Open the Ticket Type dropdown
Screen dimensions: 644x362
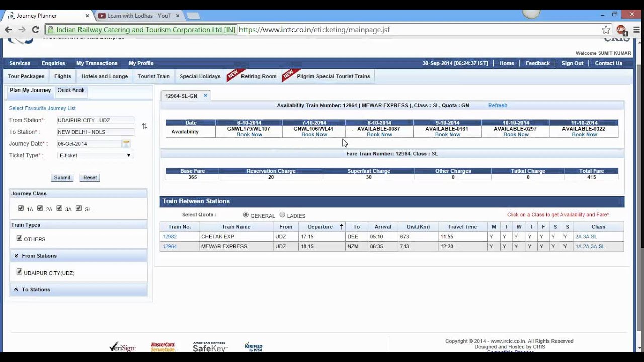pos(95,155)
